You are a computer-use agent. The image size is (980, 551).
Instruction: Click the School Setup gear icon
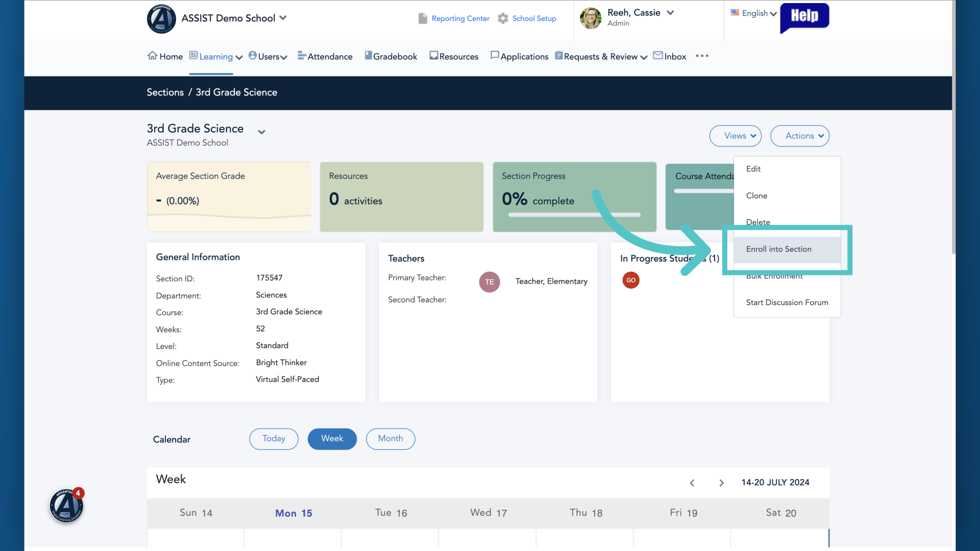(x=503, y=18)
